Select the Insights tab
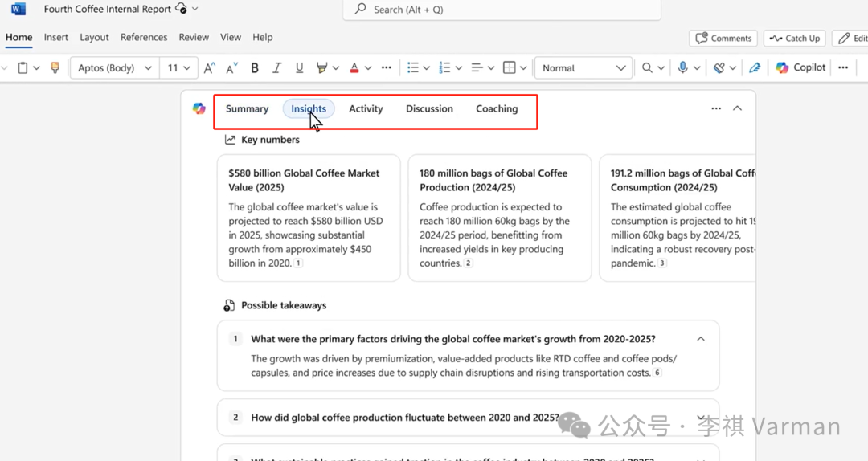868x461 pixels. [309, 109]
